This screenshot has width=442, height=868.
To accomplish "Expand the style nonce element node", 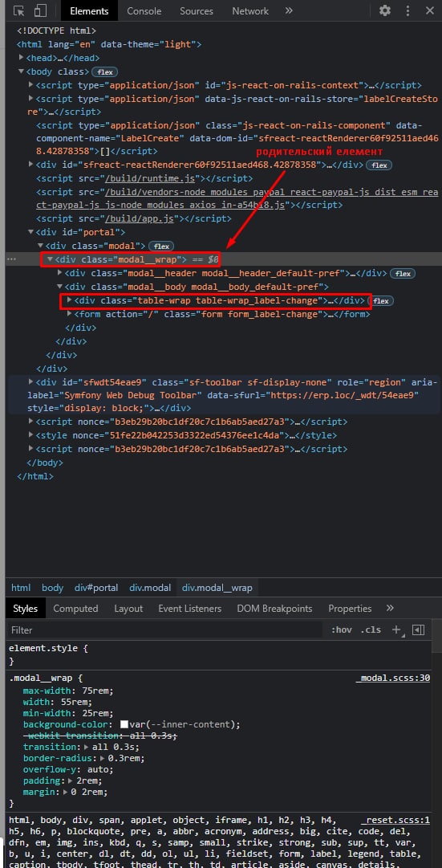I will [x=31, y=435].
